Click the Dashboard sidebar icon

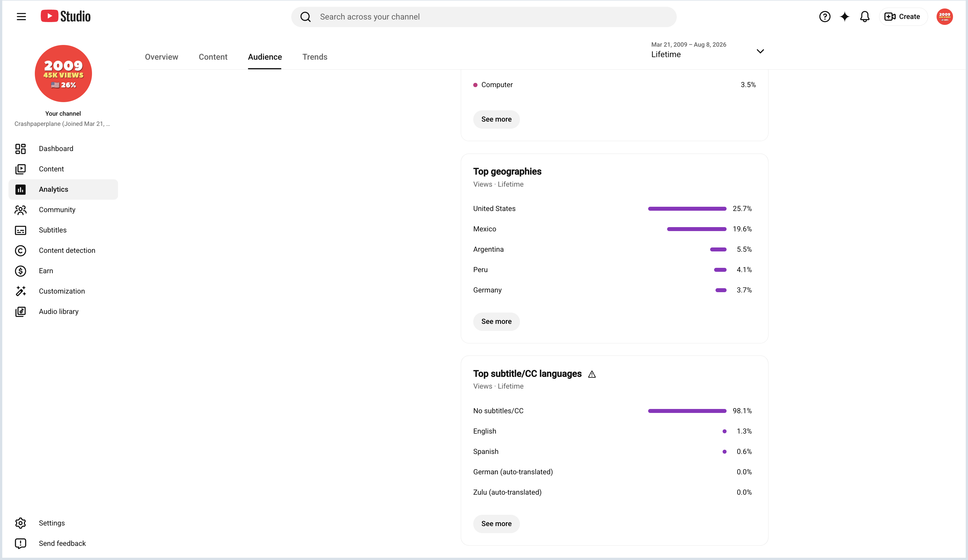coord(20,148)
